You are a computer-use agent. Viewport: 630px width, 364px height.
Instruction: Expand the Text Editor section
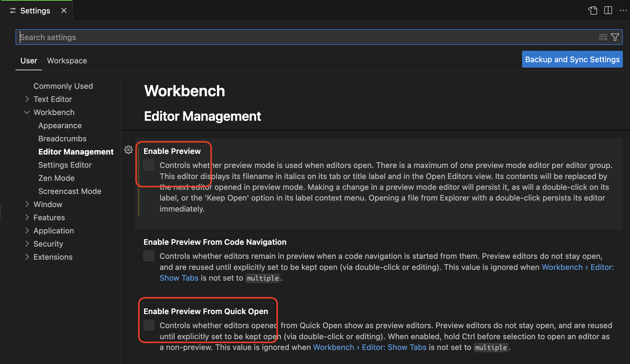click(27, 99)
